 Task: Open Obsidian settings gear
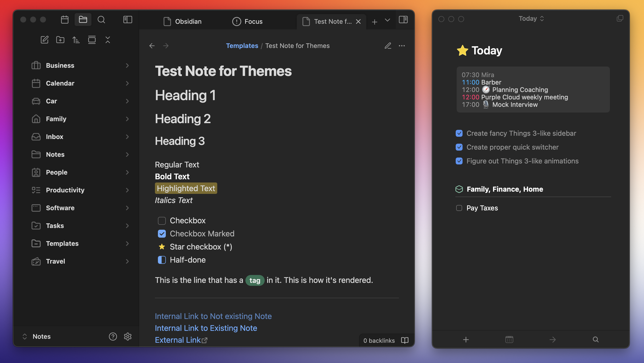pos(128,337)
